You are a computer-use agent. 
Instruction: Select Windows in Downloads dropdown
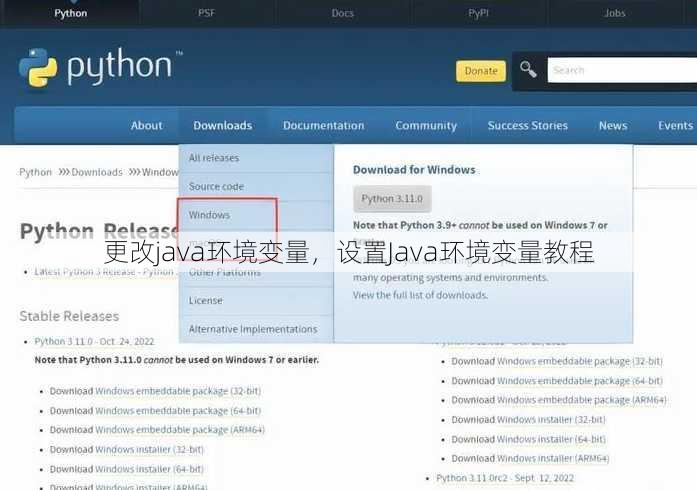[256, 215]
